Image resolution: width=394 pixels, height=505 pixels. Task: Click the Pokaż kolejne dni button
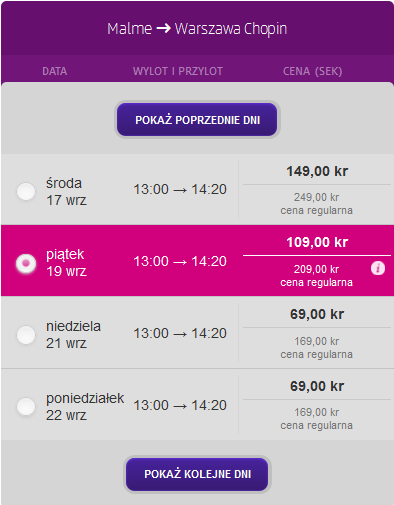point(197,474)
